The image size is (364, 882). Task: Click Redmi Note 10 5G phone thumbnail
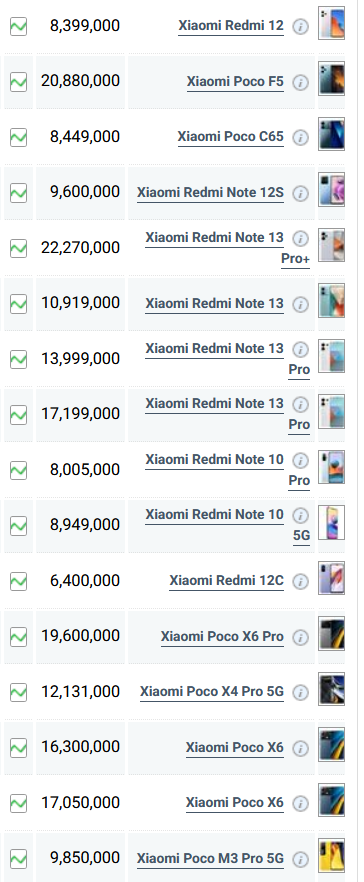tap(331, 523)
